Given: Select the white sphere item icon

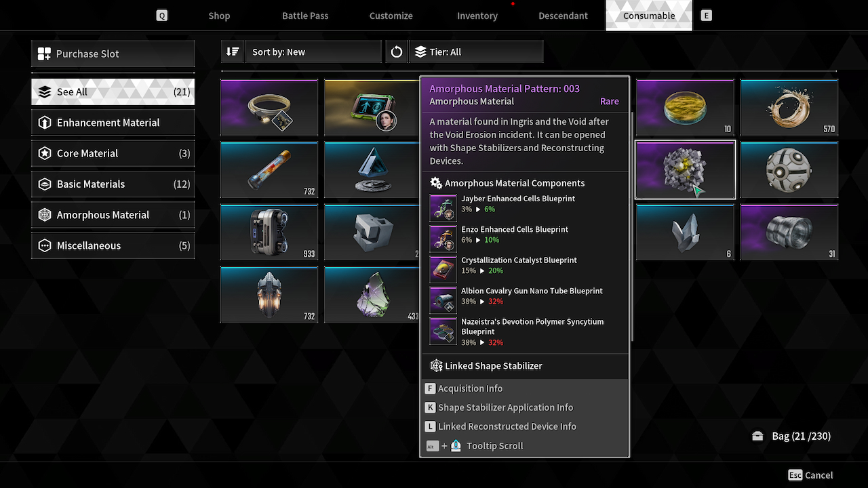Looking at the screenshot, I should click(x=789, y=170).
